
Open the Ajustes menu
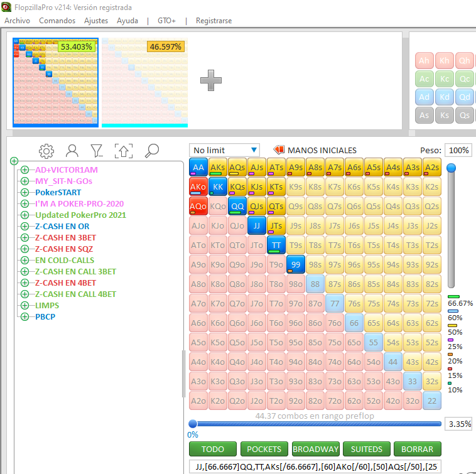pyautogui.click(x=96, y=21)
